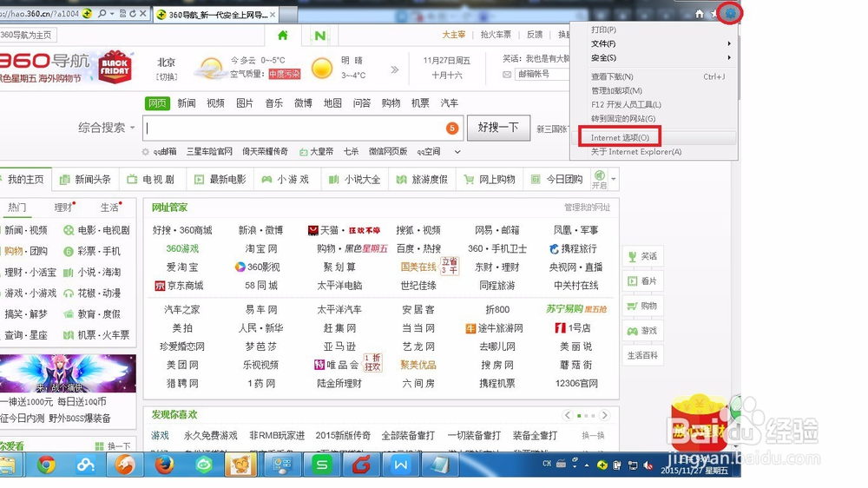868x488 pixels.
Task: Click the green house home icon
Action: pos(283,36)
